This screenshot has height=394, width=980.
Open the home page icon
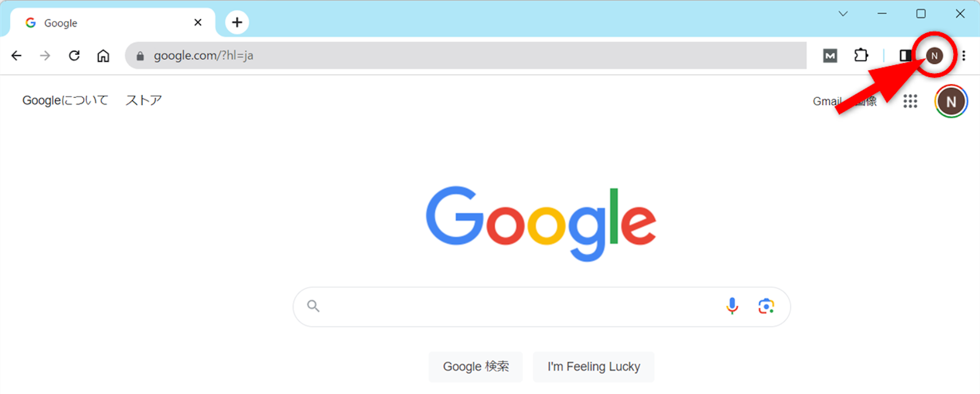(103, 56)
